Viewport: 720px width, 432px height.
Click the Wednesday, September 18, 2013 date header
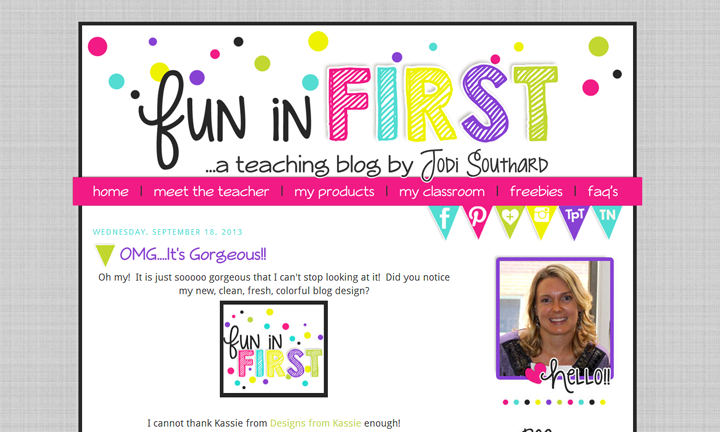[168, 232]
